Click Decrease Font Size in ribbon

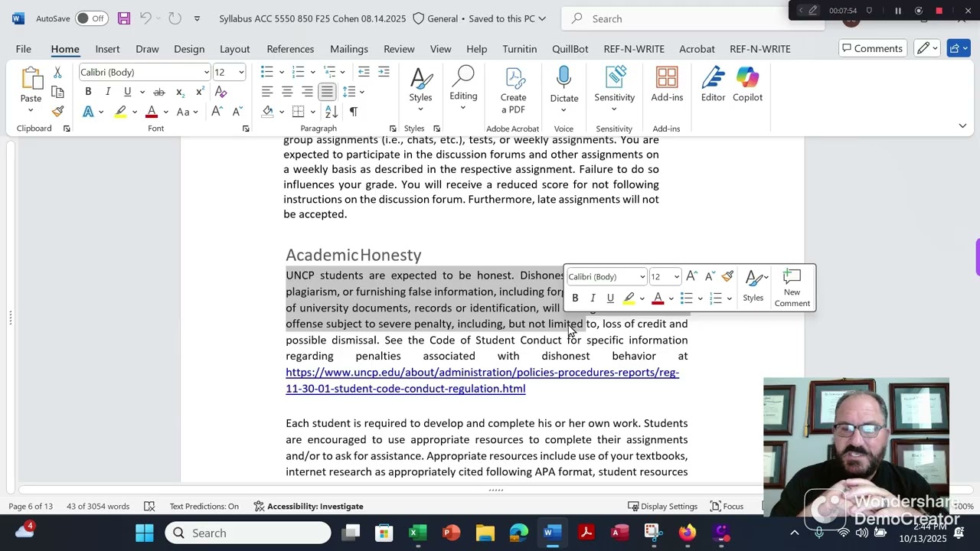237,112
